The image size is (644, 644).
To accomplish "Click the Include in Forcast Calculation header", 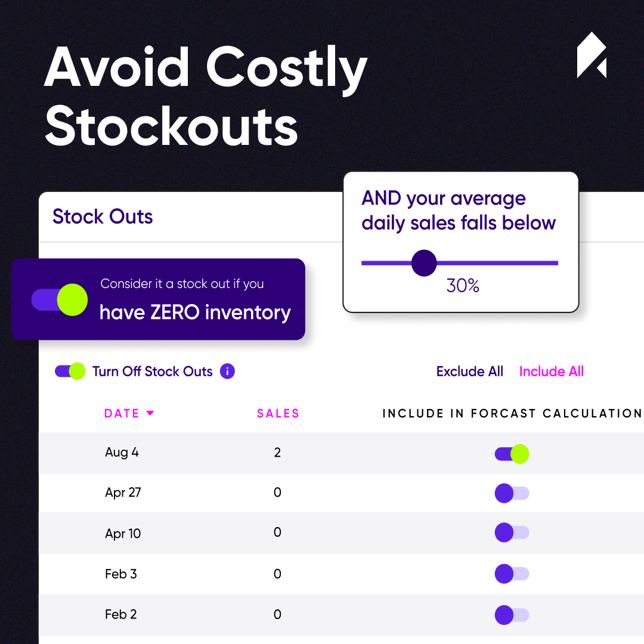I will coord(512,413).
